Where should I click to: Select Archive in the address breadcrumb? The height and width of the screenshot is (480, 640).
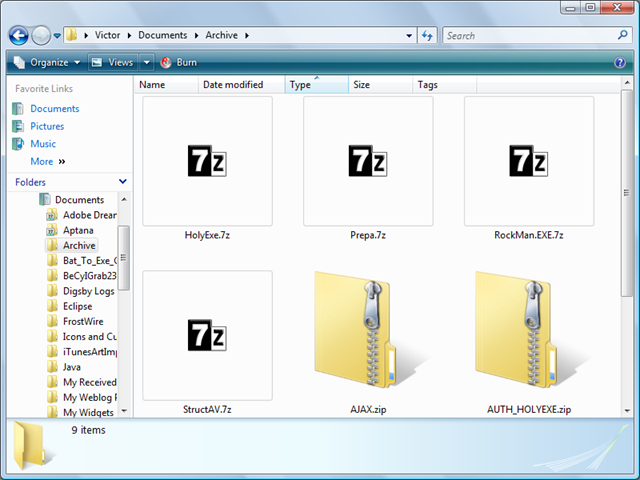tap(221, 35)
